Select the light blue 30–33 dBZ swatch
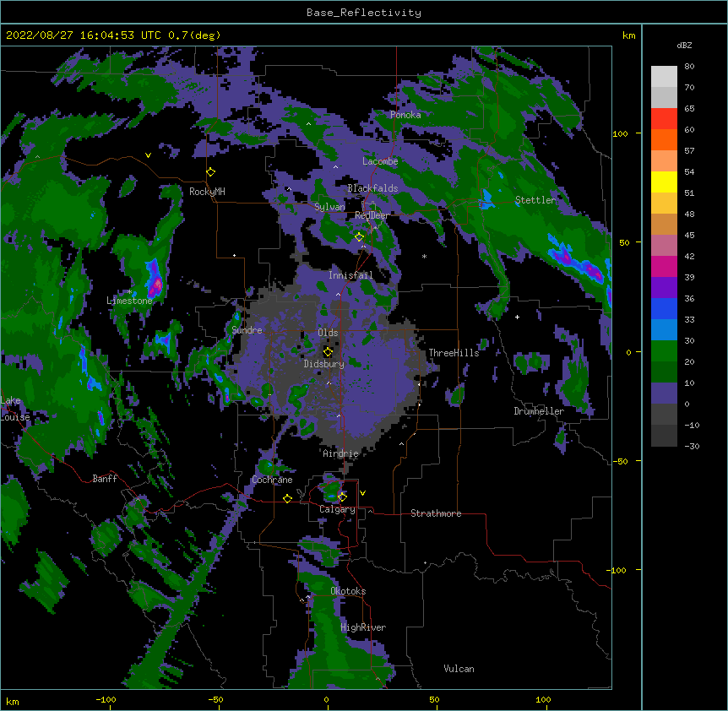This screenshot has width=728, height=711. (664, 330)
